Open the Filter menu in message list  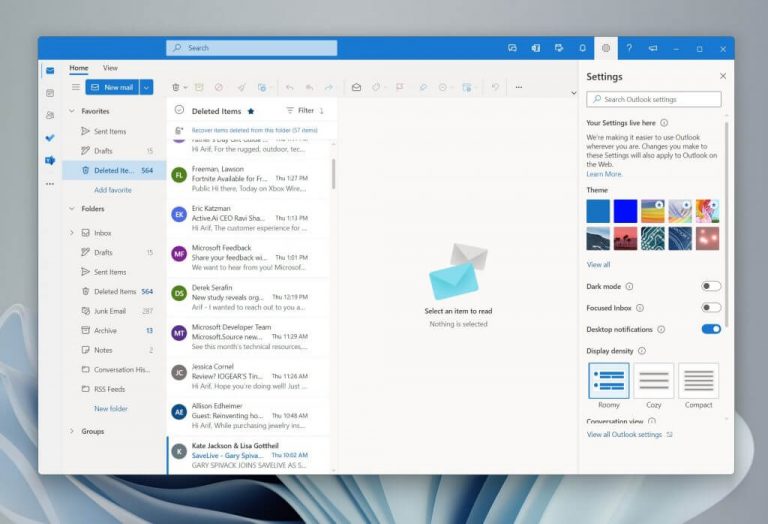pyautogui.click(x=300, y=111)
